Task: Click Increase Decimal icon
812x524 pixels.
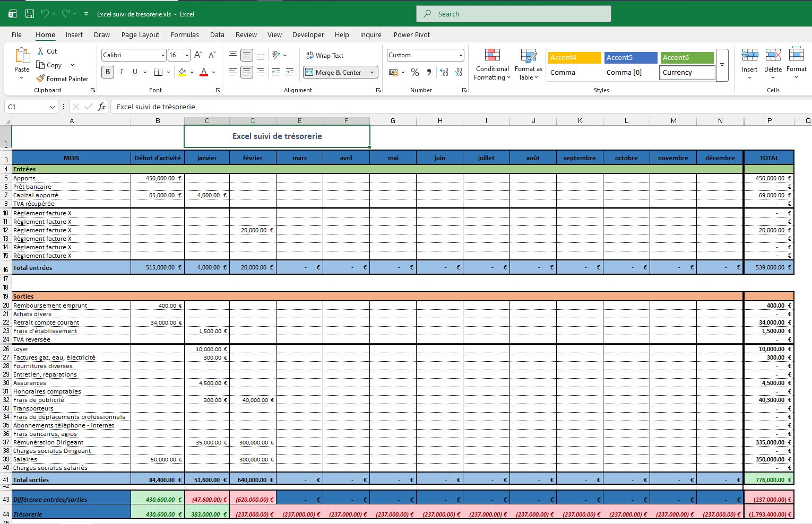Action: coord(444,72)
